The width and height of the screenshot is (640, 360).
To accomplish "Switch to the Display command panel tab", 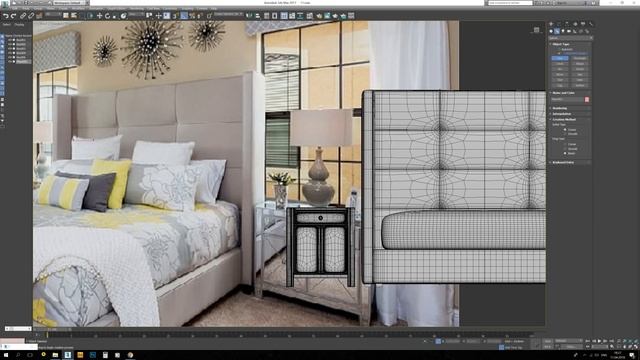I will 583,24.
